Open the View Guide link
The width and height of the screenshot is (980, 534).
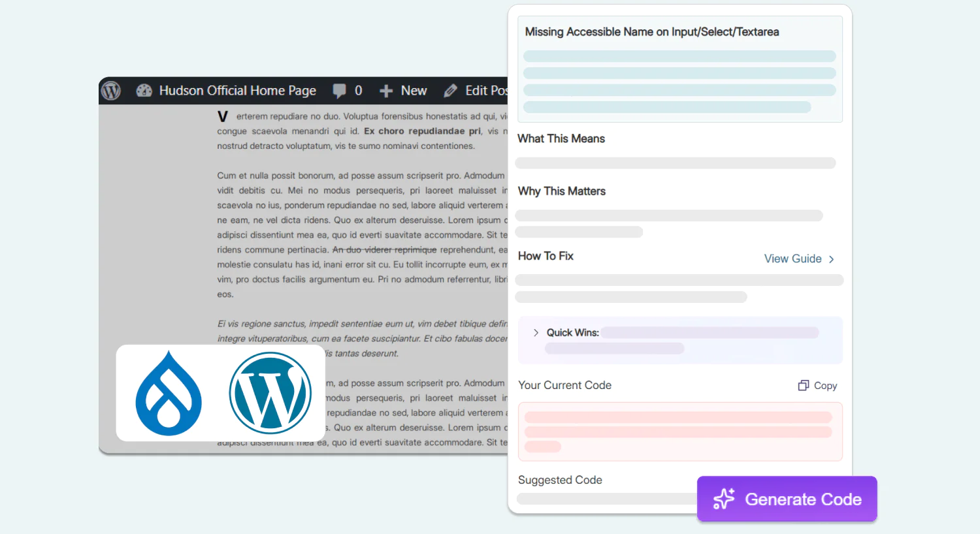792,259
